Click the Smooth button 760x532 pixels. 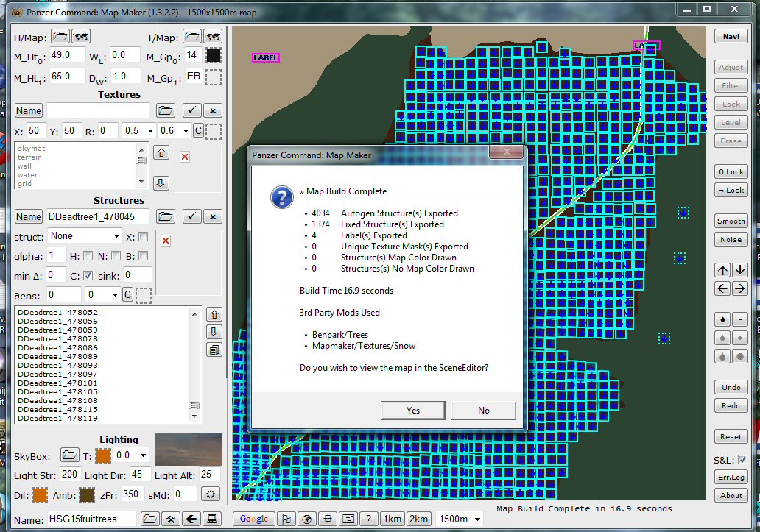click(731, 221)
